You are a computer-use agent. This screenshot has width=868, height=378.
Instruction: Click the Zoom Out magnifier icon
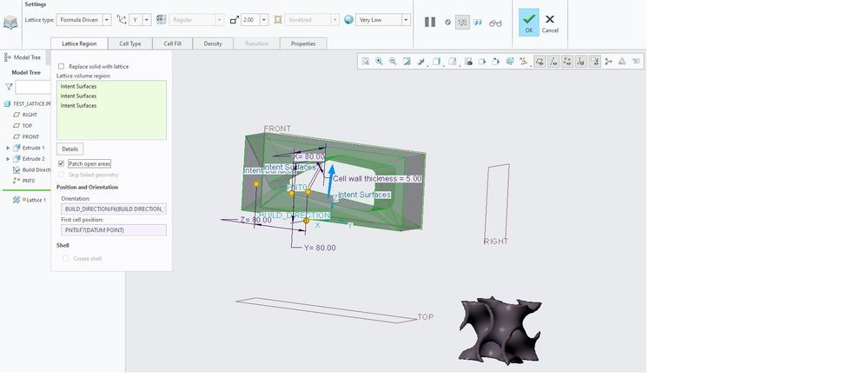[394, 62]
